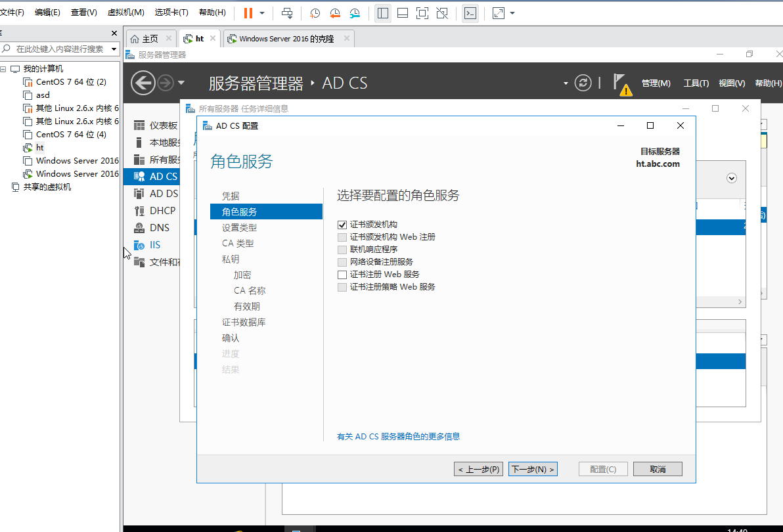The height and width of the screenshot is (532, 783).
Task: Open the 管理(M) menu in Server Manager
Action: tap(656, 83)
